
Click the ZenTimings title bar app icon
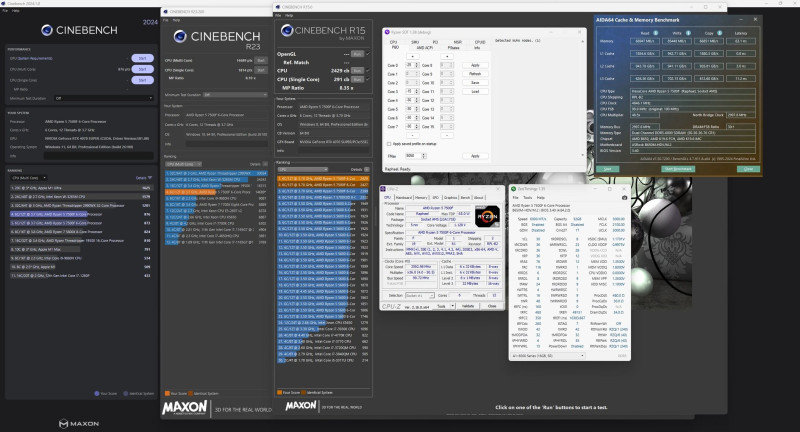pyautogui.click(x=514, y=189)
